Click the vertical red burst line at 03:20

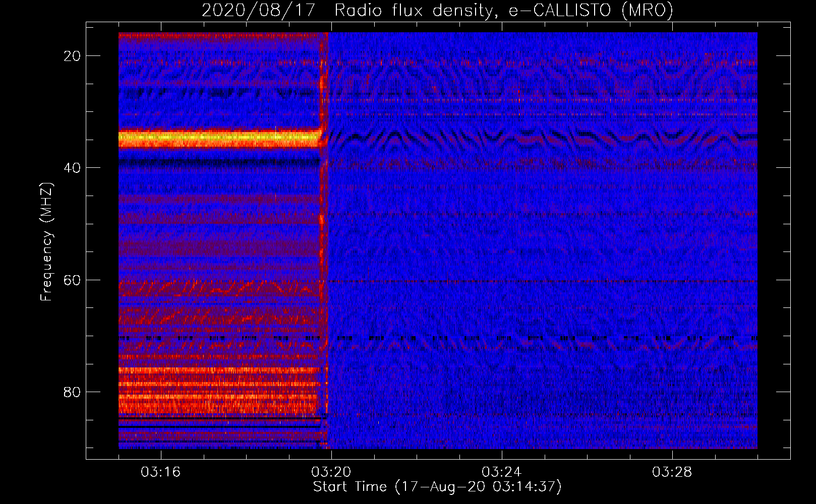coord(324,240)
